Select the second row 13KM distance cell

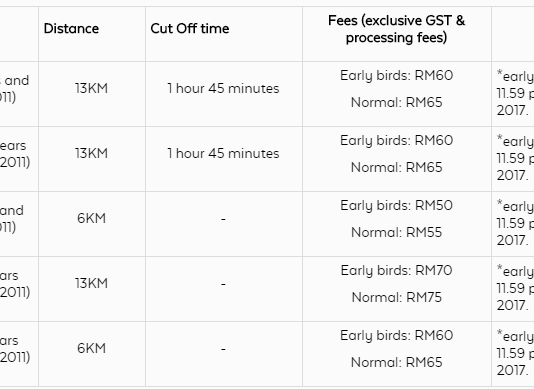[x=92, y=154]
